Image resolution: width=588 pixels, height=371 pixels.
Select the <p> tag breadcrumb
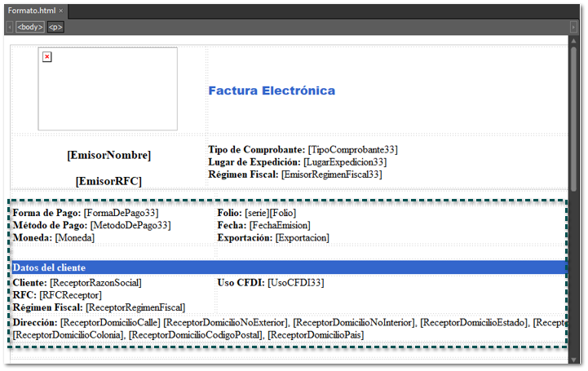pos(55,27)
